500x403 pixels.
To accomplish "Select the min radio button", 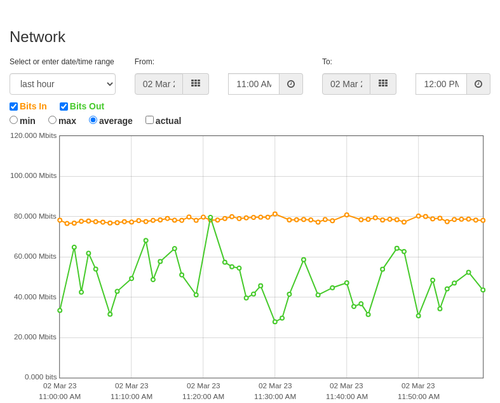I will [x=13, y=120].
